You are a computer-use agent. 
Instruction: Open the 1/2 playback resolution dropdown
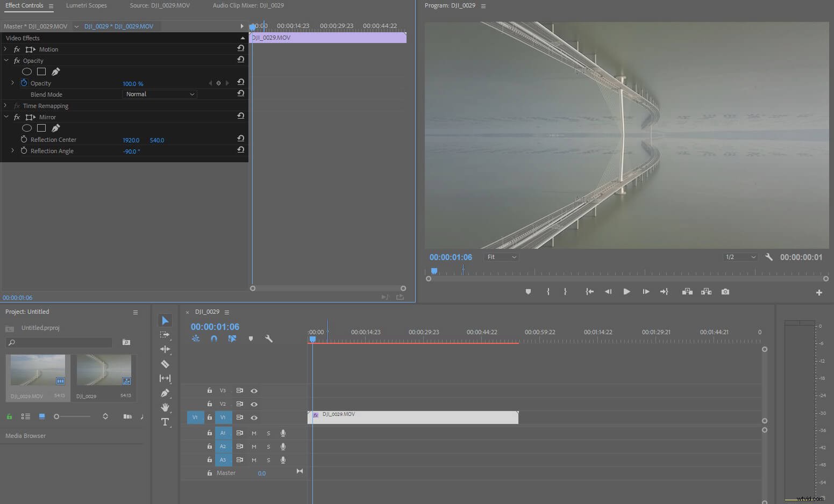click(740, 257)
